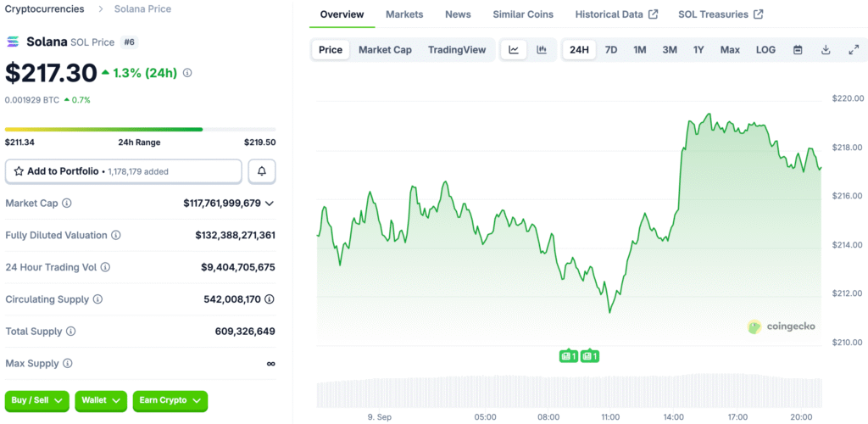The image size is (868, 424).
Task: Click the volume bars below the chart
Action: [x=569, y=393]
